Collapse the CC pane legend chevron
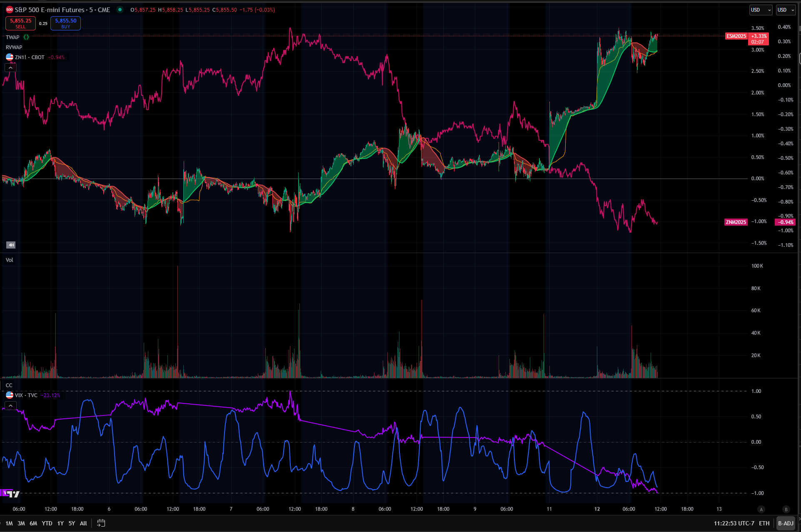Image resolution: width=801 pixels, height=532 pixels. (x=10, y=405)
